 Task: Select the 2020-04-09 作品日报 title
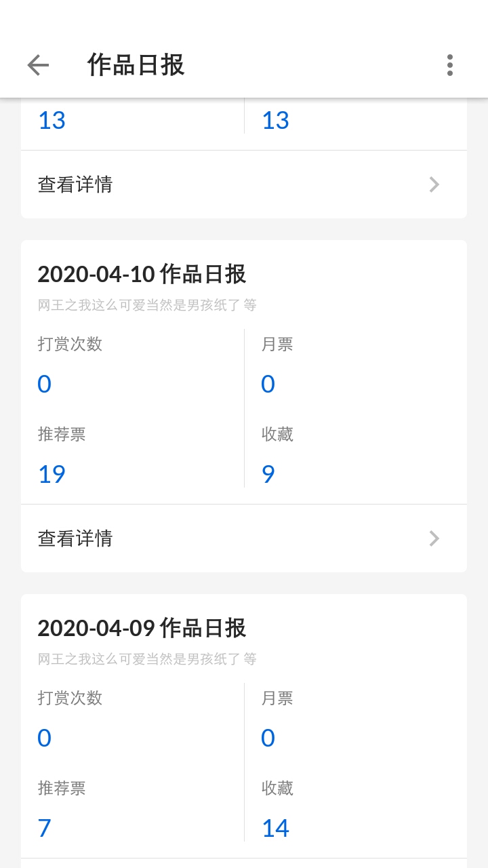[x=142, y=628]
